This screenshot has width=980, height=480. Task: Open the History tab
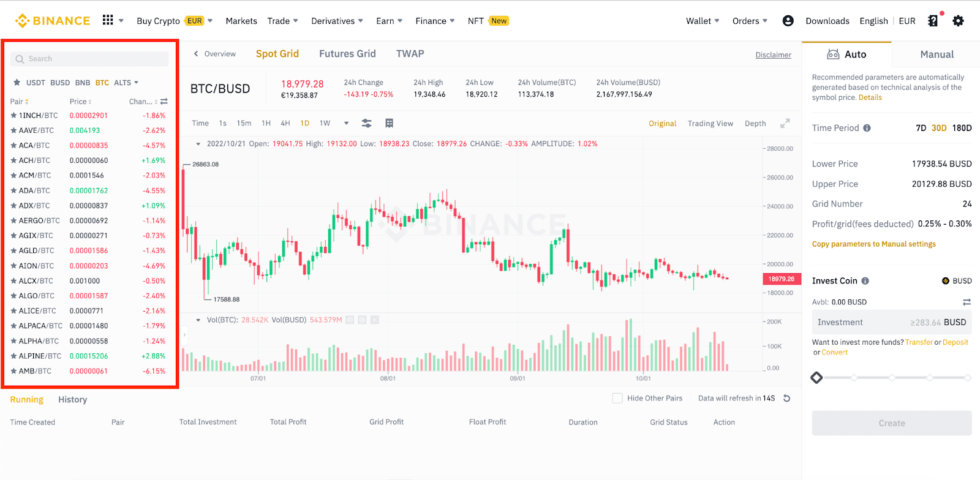[x=72, y=400]
